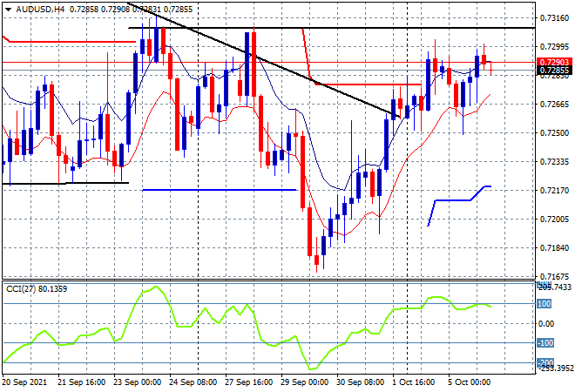
Task: Click the 0.72005 price scale value
Action: [x=554, y=219]
